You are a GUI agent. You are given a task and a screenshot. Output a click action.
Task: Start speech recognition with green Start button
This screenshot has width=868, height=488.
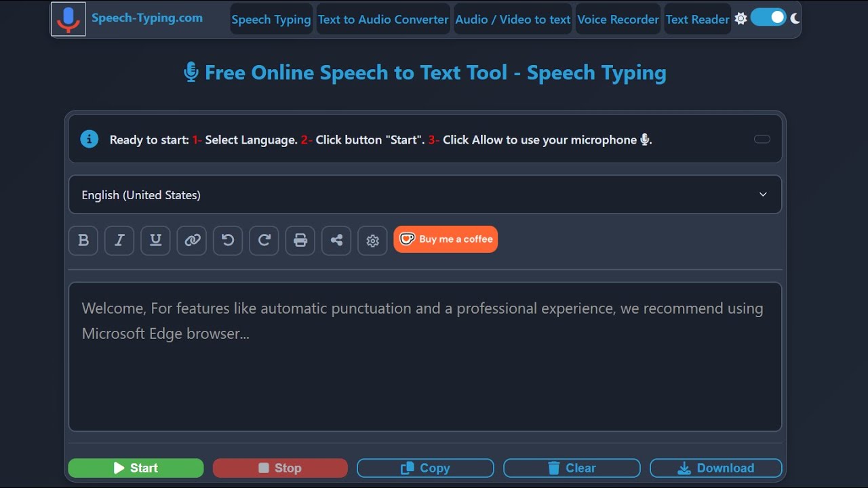pyautogui.click(x=136, y=468)
